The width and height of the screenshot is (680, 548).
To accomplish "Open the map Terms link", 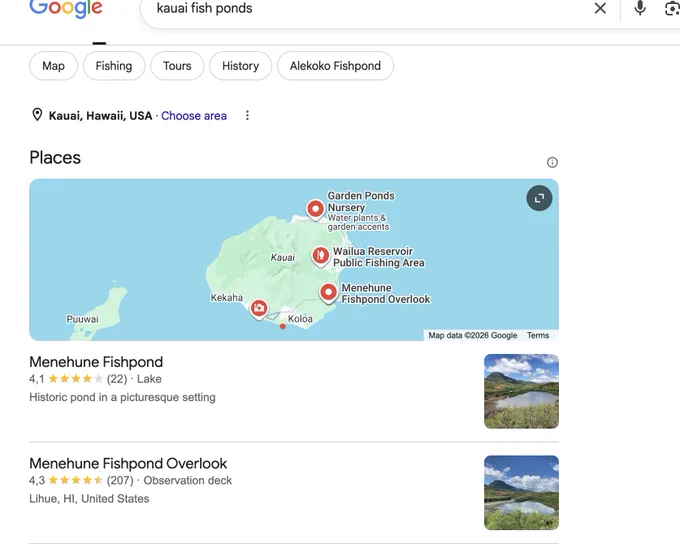I will 538,335.
